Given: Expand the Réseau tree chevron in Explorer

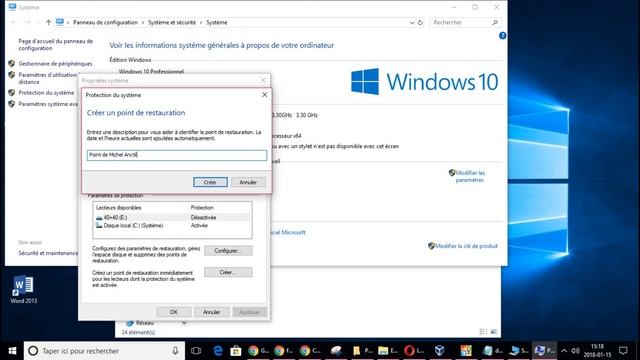Looking at the screenshot, I should click(184, 323).
